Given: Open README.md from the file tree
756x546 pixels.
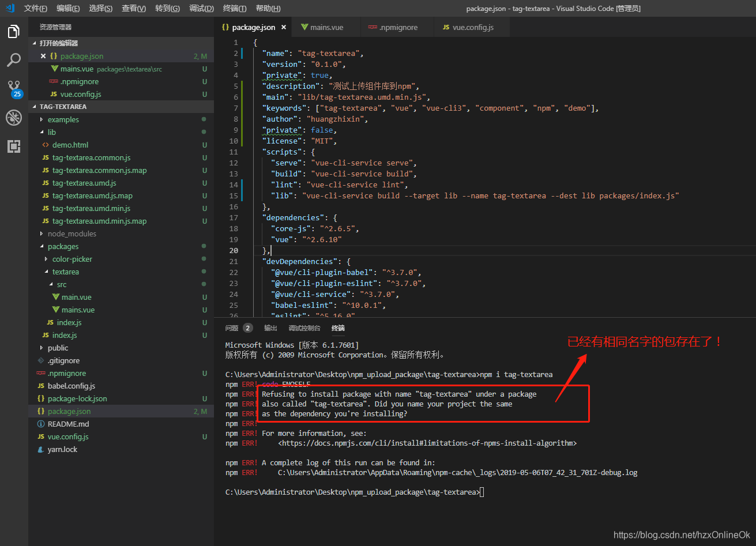Looking at the screenshot, I should [x=68, y=424].
